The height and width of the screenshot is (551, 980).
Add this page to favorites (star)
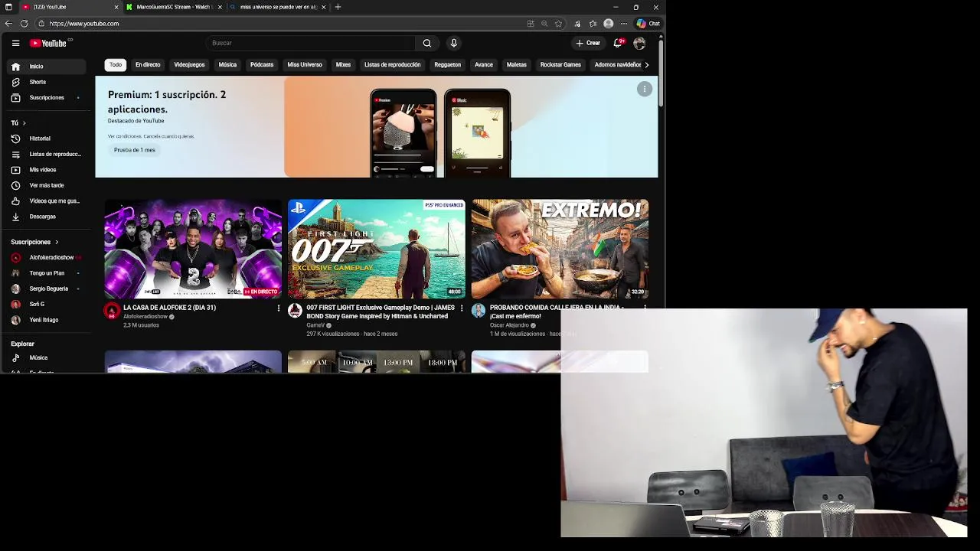[558, 24]
